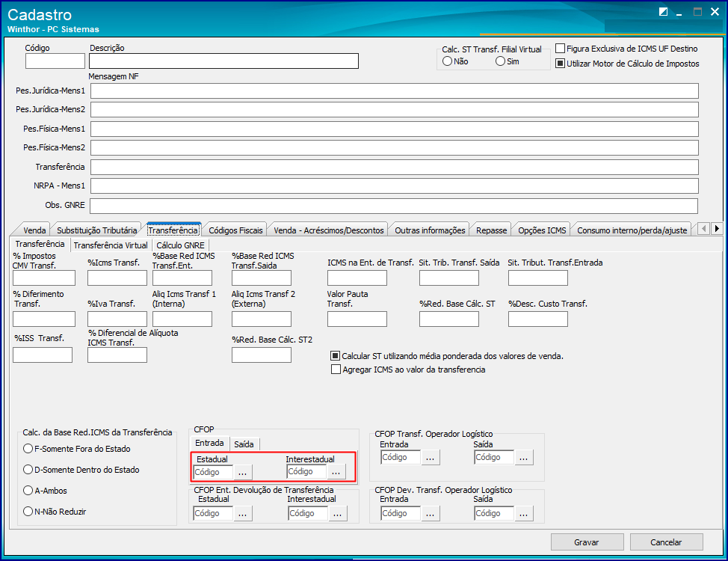Screen dimensions: 728x561
Task: Open the Códigos Fiscais tab
Action: 235,230
